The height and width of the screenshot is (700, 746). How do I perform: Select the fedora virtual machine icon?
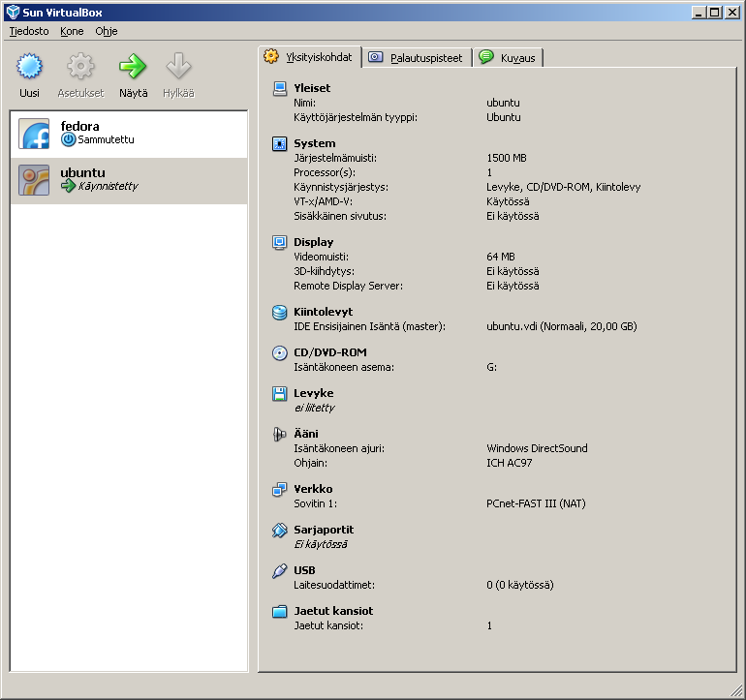35,135
